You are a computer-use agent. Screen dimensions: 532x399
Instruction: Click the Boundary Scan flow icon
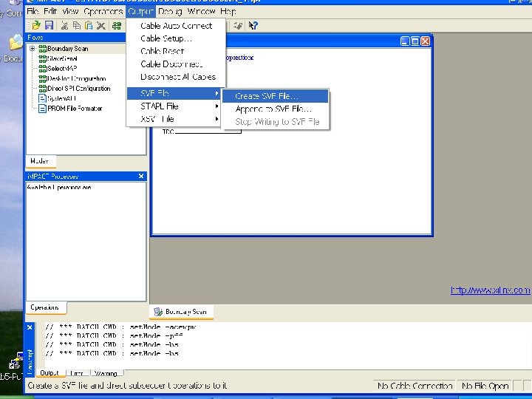[x=42, y=49]
